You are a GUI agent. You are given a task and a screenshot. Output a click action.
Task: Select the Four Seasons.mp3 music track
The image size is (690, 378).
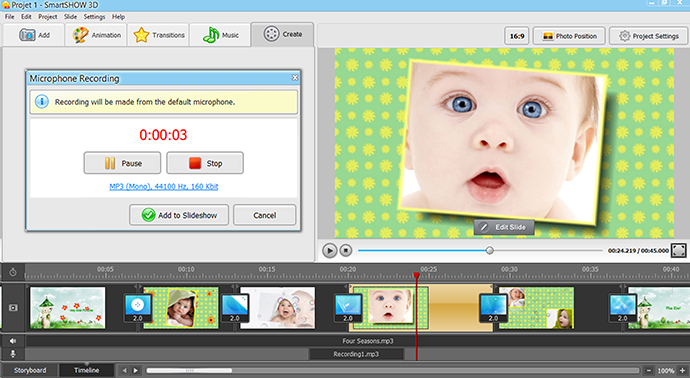368,341
